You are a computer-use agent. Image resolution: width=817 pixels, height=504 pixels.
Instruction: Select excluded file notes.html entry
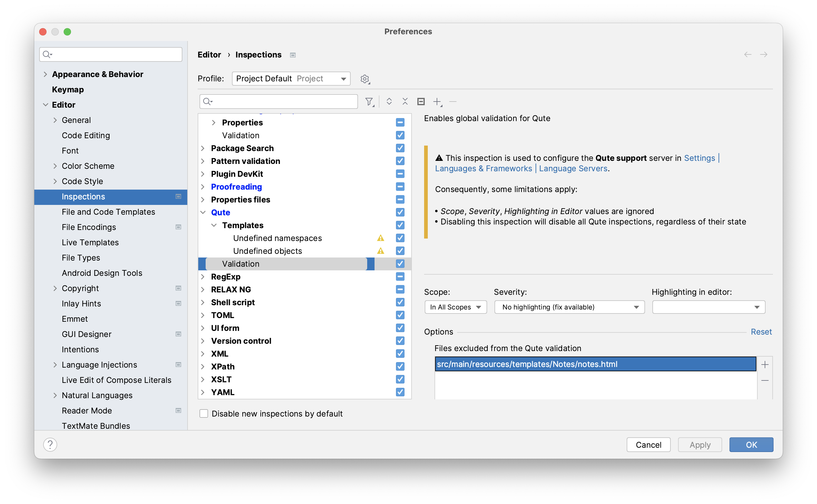(x=595, y=364)
